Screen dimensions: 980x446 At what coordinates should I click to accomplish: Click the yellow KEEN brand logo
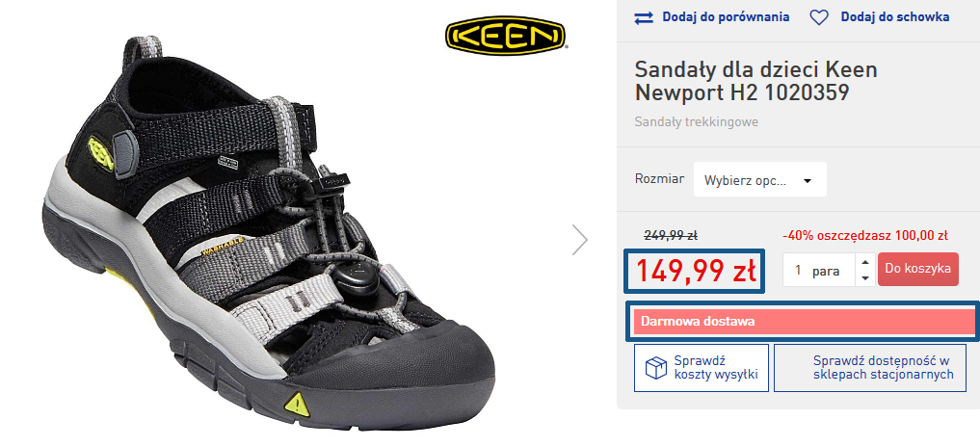[x=505, y=35]
